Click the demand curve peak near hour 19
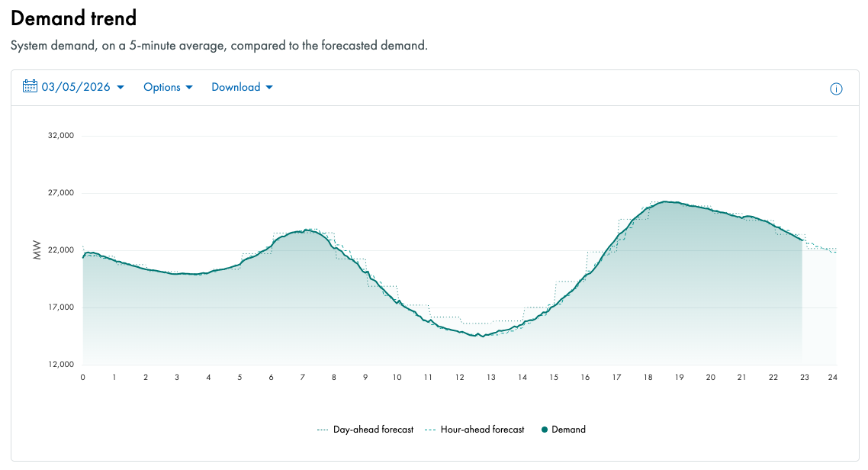 [x=667, y=201]
